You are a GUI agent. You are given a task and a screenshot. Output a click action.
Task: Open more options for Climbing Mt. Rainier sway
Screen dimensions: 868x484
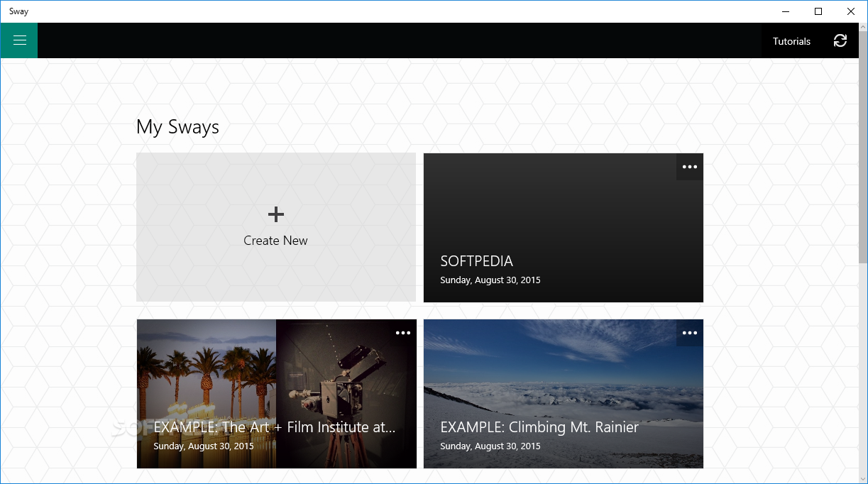(x=689, y=333)
